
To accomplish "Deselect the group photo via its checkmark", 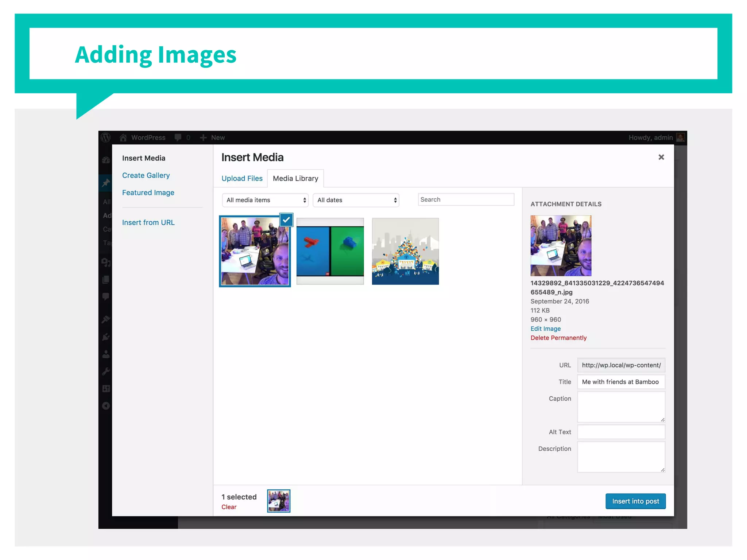I will click(286, 220).
